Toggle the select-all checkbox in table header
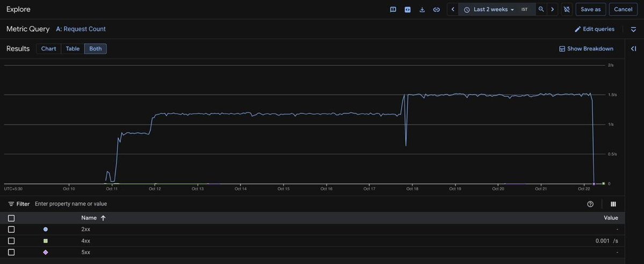644x264 pixels. 11,218
